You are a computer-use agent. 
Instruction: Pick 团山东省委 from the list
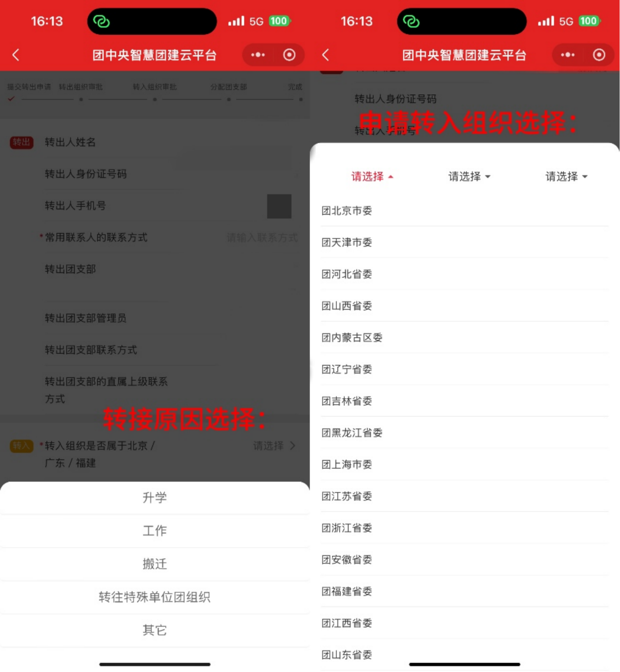coord(465,655)
